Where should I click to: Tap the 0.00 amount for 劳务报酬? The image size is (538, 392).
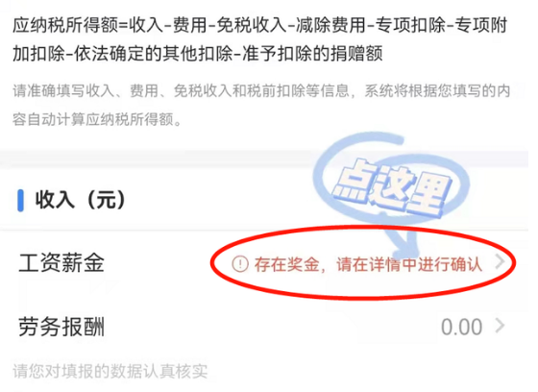tap(461, 327)
